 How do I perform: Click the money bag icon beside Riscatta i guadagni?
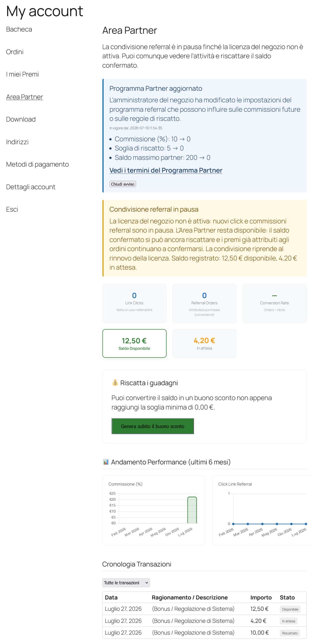[115, 382]
